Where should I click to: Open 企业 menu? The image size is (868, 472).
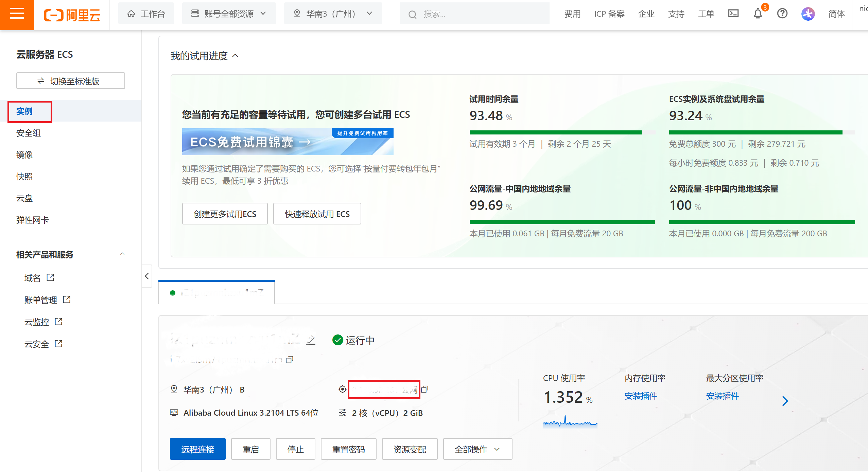646,14
